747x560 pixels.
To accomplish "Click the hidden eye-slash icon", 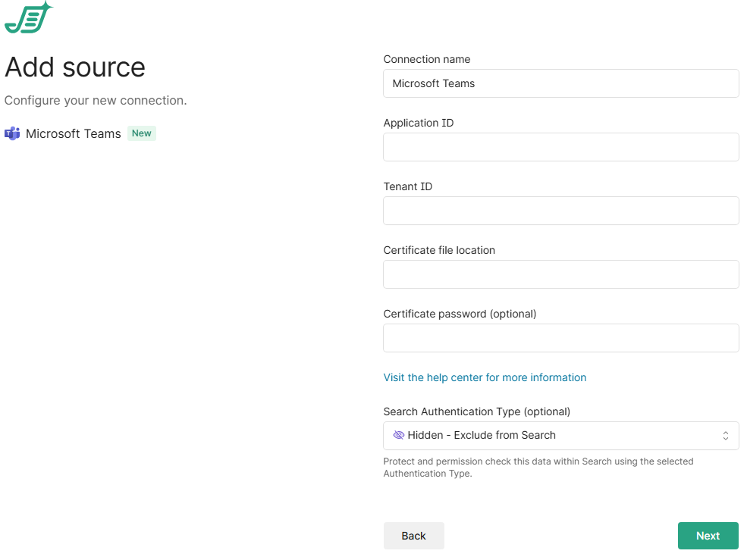I will 398,435.
